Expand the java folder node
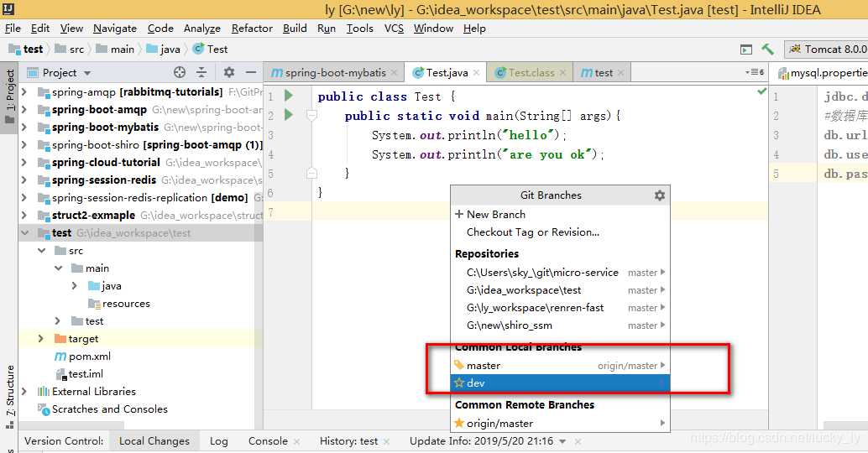This screenshot has width=868, height=453. (x=75, y=286)
